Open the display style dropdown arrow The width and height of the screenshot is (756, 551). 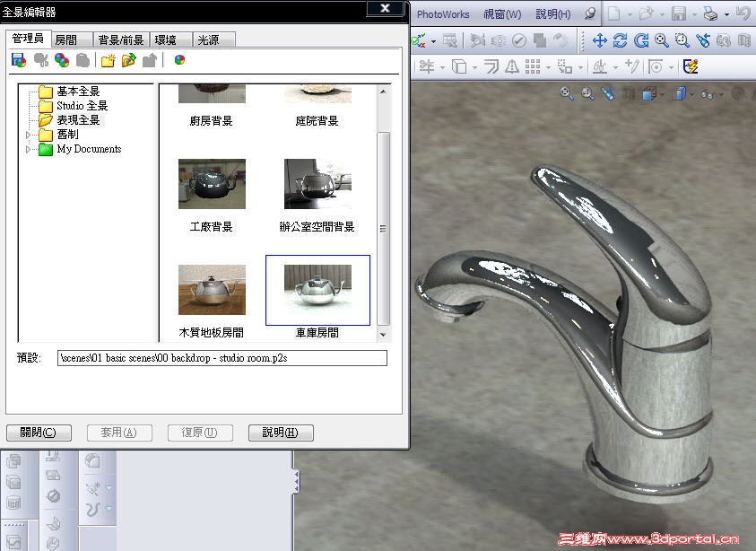(x=691, y=94)
